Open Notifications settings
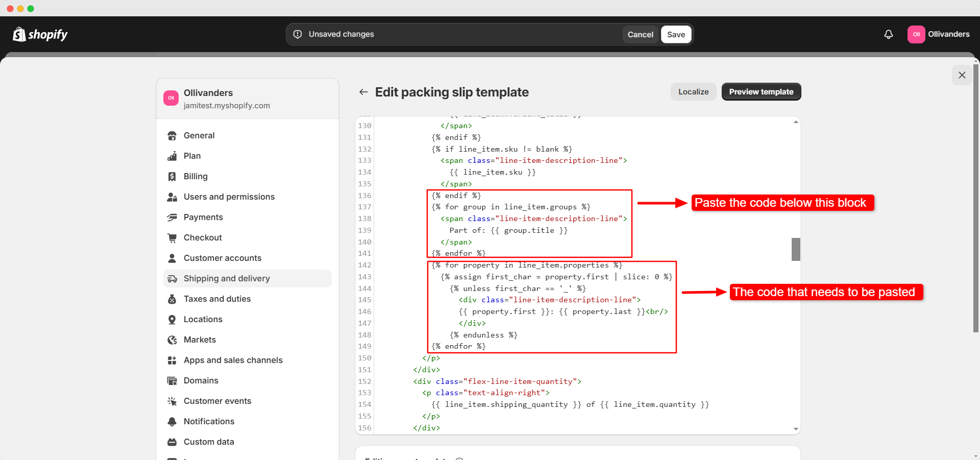The image size is (980, 460). click(248, 422)
